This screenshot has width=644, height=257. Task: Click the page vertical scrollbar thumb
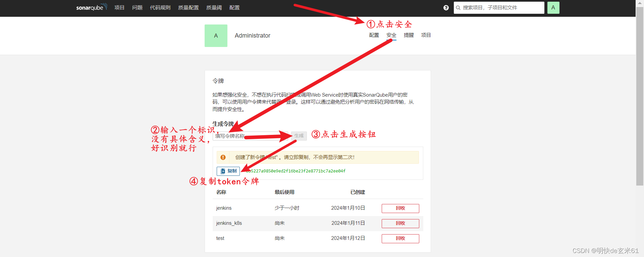coord(640,96)
